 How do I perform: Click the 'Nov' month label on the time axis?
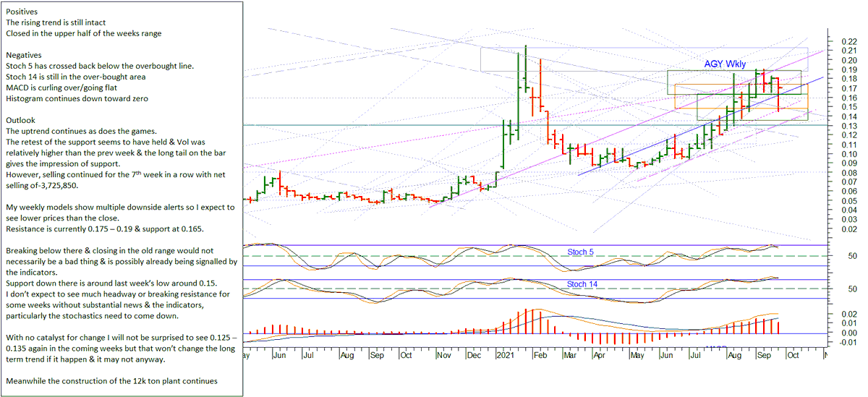coord(443,356)
